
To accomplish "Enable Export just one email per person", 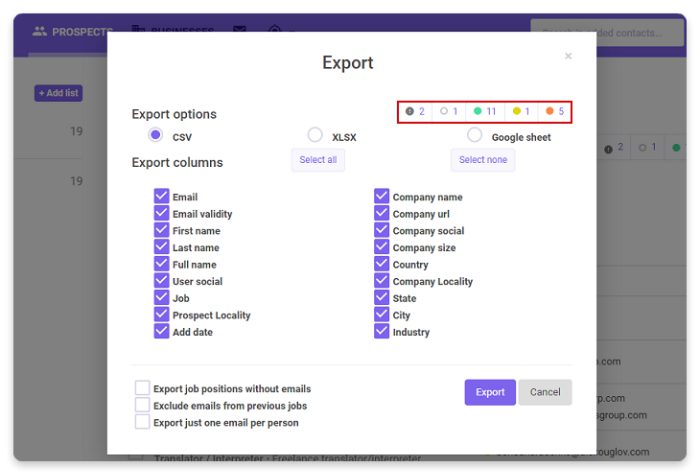I will [142, 423].
